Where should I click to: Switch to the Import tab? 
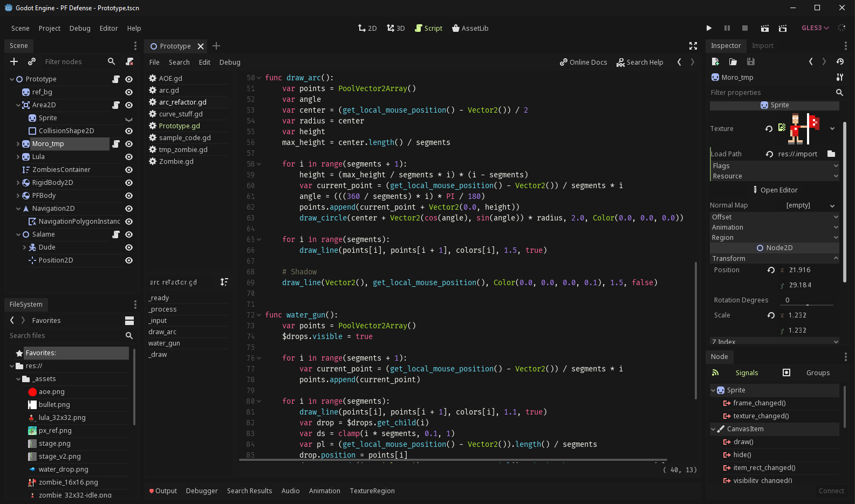pos(762,46)
